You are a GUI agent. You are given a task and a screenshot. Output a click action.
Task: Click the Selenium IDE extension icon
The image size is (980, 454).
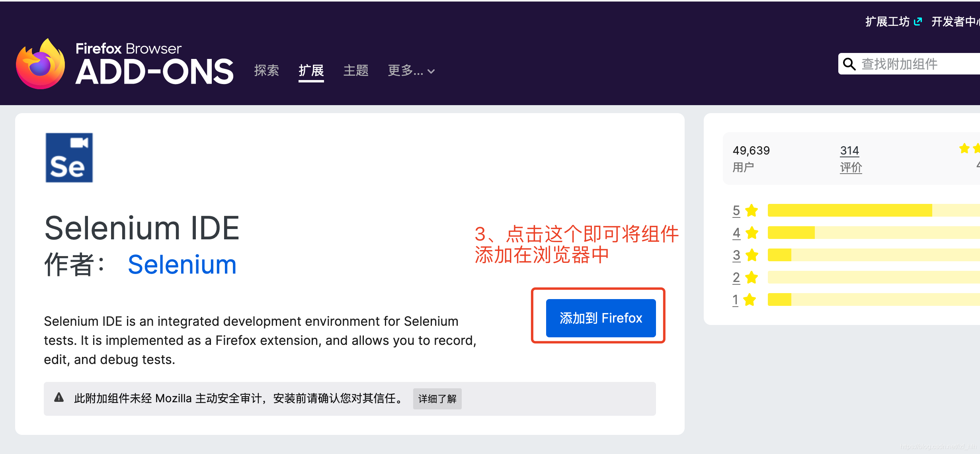pyautogui.click(x=69, y=158)
